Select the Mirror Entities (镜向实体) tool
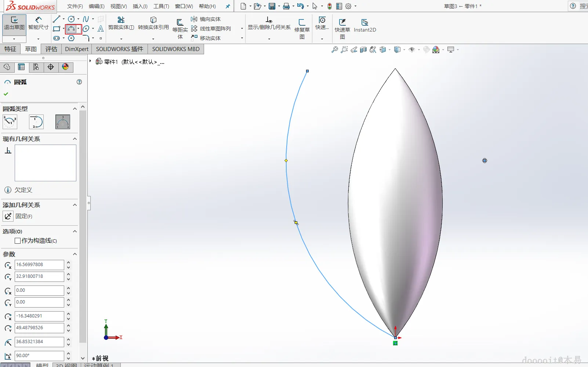588x367 pixels. (x=194, y=19)
